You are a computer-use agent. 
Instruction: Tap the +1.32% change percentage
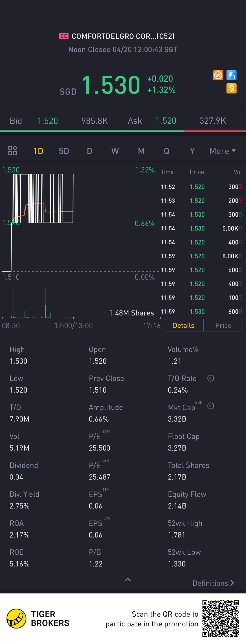[161, 90]
